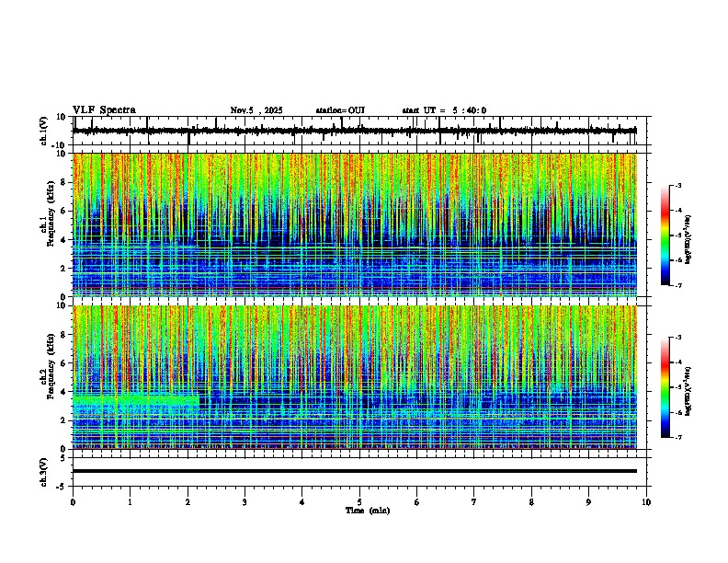This screenshot has width=728, height=563.
Task: Click the ch.2 spectrogram color scale bar
Action: pyautogui.click(x=665, y=387)
